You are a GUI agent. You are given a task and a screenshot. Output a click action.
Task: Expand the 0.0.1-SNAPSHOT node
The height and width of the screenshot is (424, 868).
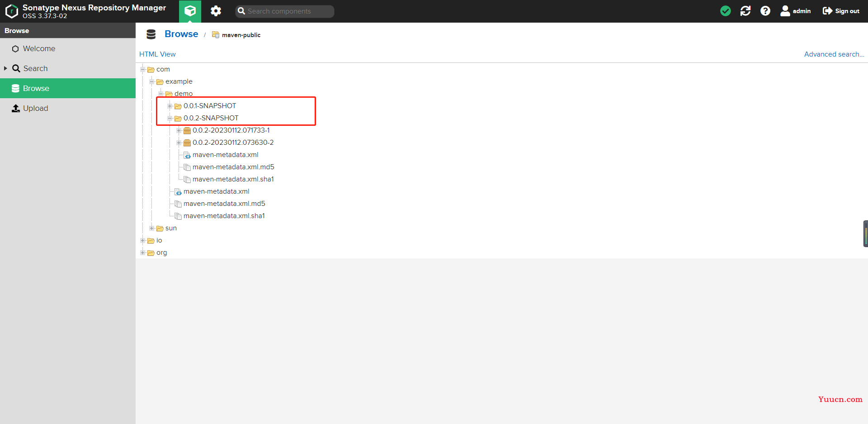coord(170,106)
